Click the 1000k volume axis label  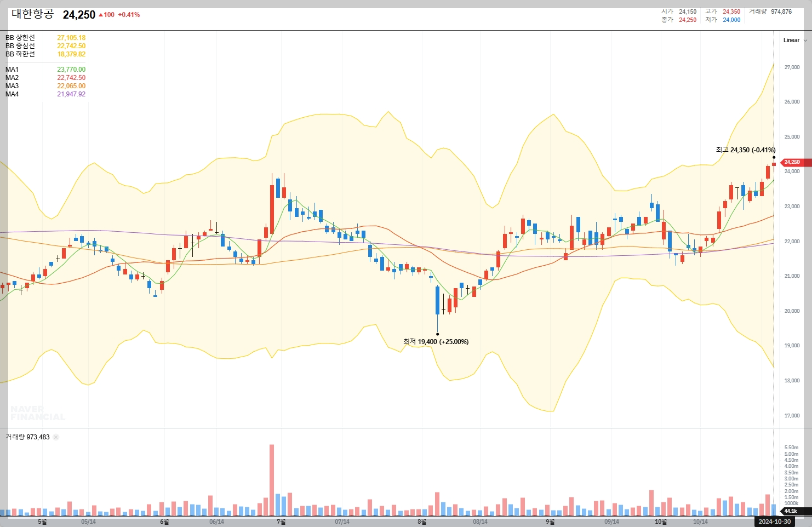tap(791, 503)
